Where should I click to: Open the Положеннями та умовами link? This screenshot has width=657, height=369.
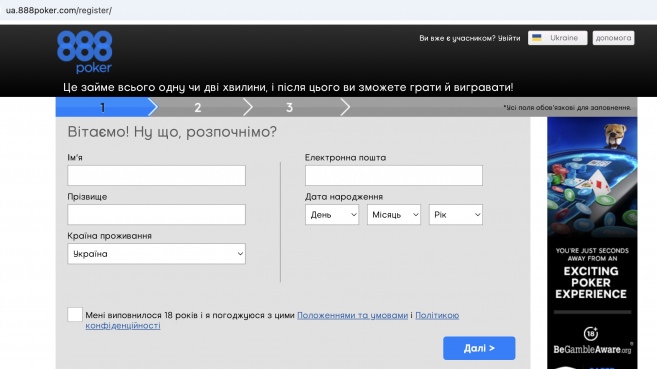pyautogui.click(x=352, y=315)
